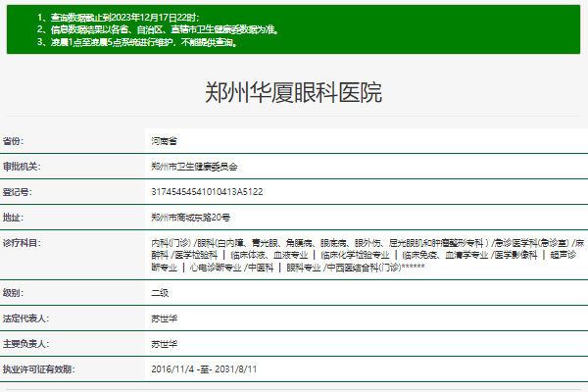Viewport: 588px width, 392px height.
Task: Click notice line 1 about 2023年12月17日22时
Action: pyautogui.click(x=119, y=18)
